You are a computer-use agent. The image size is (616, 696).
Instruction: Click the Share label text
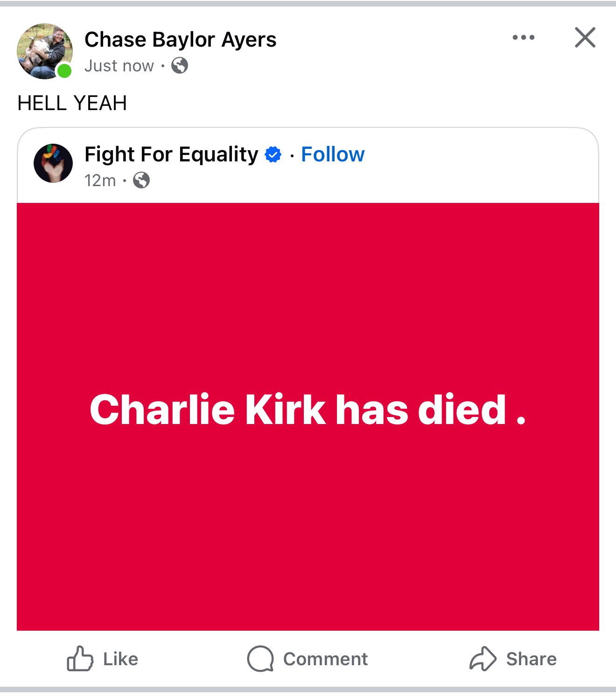pos(531,659)
